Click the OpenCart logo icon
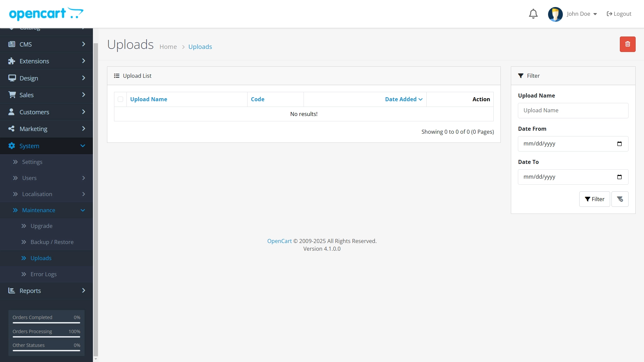Viewport: 644px width, 362px height. (46, 14)
